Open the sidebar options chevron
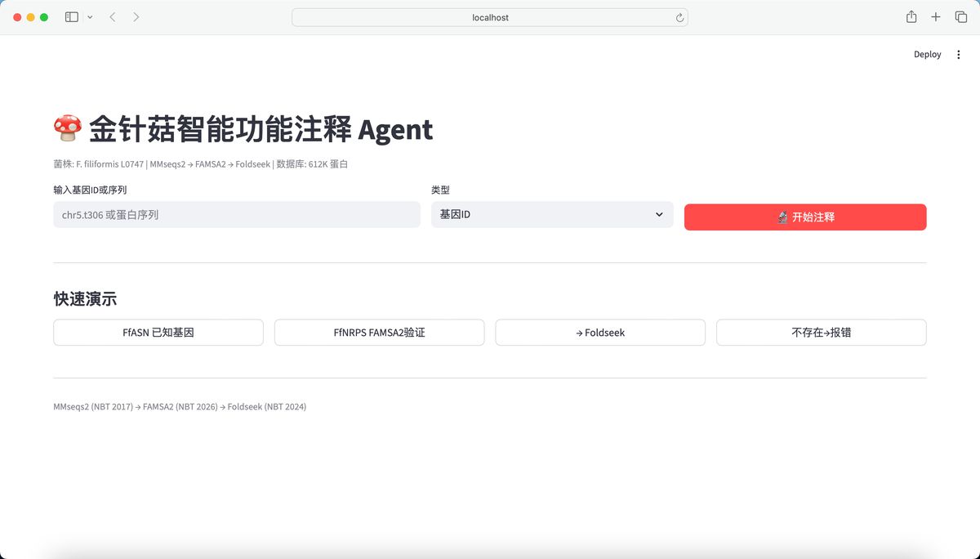Viewport: 980px width, 559px height. tap(90, 17)
